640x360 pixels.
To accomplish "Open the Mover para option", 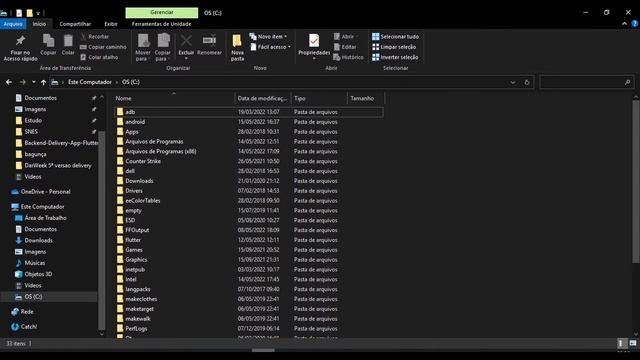I will click(143, 48).
